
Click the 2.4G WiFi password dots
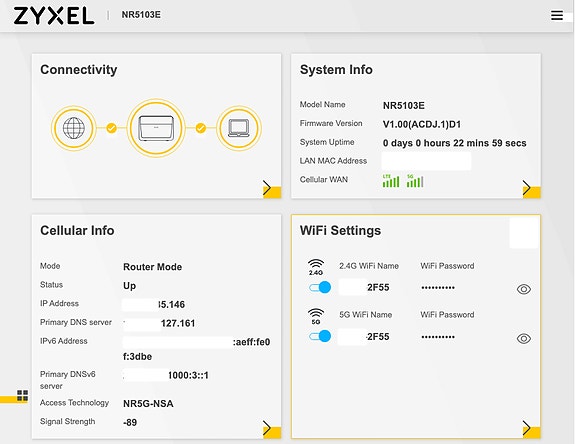(438, 288)
